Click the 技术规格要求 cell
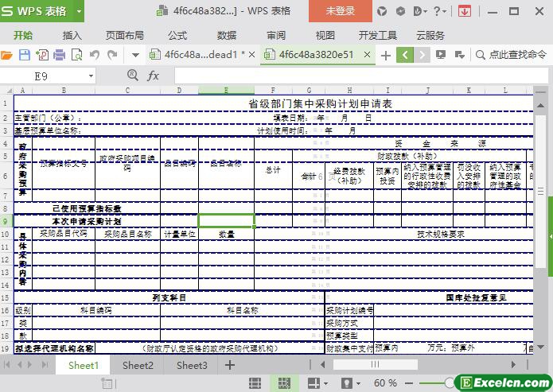Screen dimensions: 553x392 click(x=441, y=234)
